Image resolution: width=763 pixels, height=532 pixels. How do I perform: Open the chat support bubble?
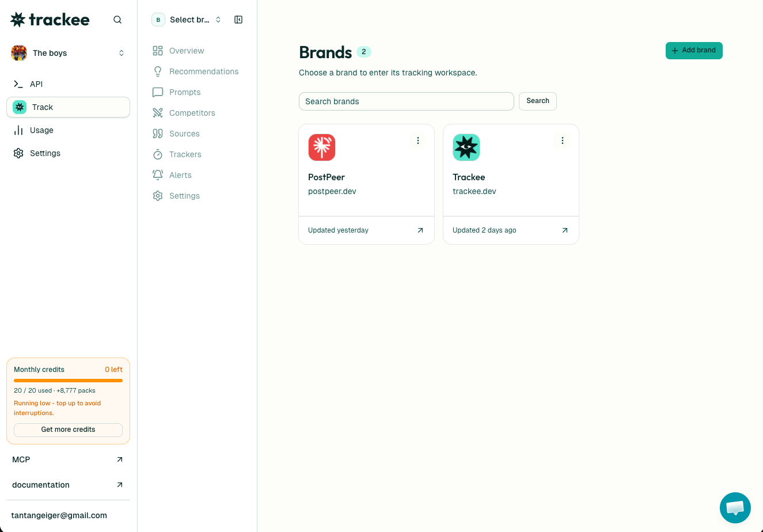coord(735,508)
